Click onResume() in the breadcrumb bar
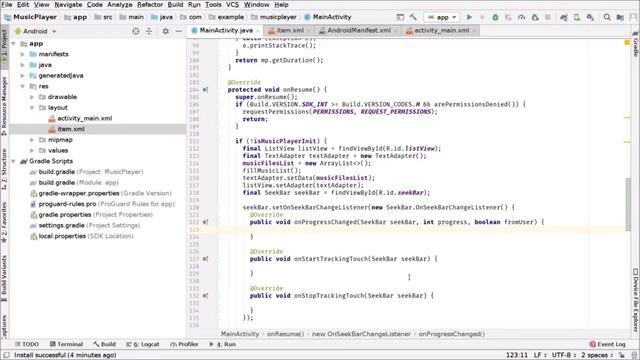 pos(285,334)
